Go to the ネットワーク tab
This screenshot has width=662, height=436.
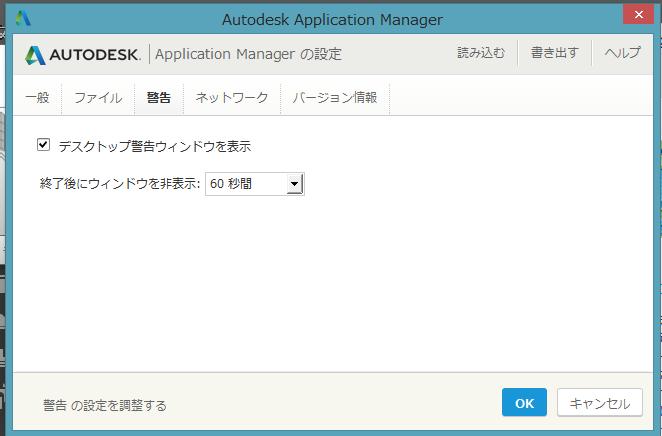pyautogui.click(x=232, y=97)
